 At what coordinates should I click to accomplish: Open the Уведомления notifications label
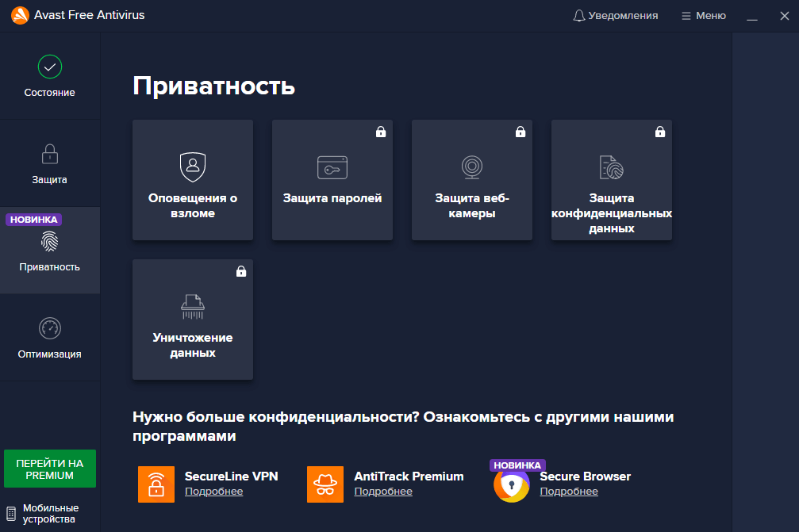point(623,16)
